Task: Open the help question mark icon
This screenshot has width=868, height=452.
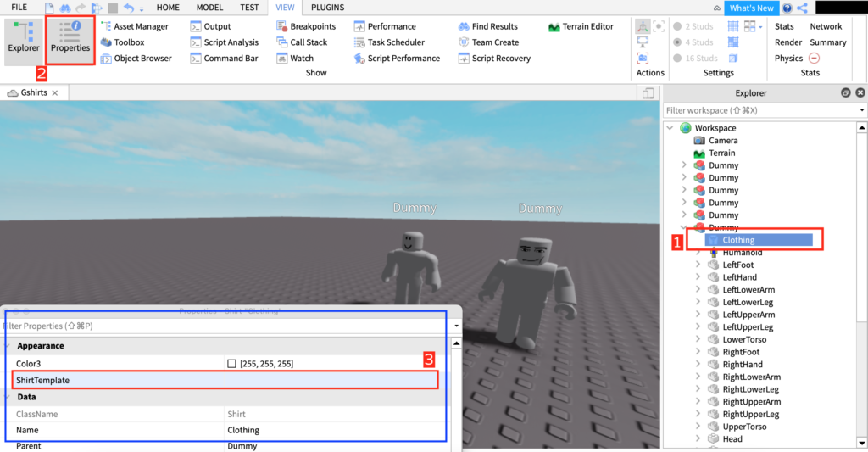Action: coord(787,8)
